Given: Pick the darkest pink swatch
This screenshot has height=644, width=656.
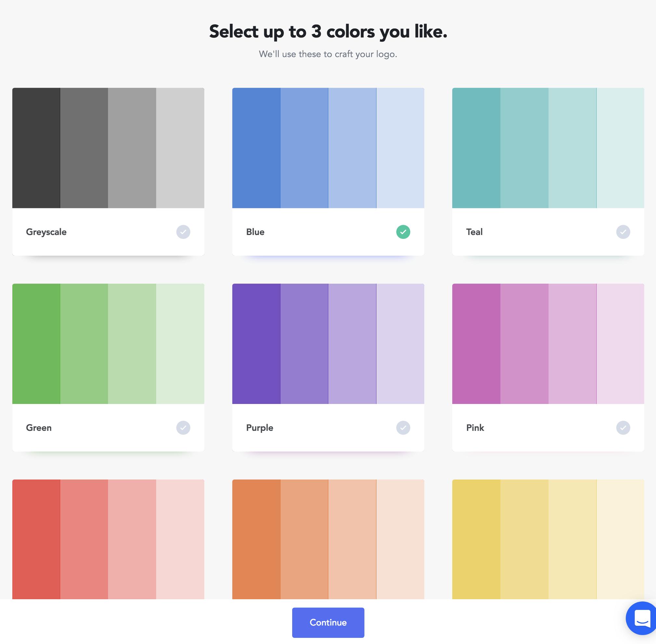Looking at the screenshot, I should click(x=476, y=344).
